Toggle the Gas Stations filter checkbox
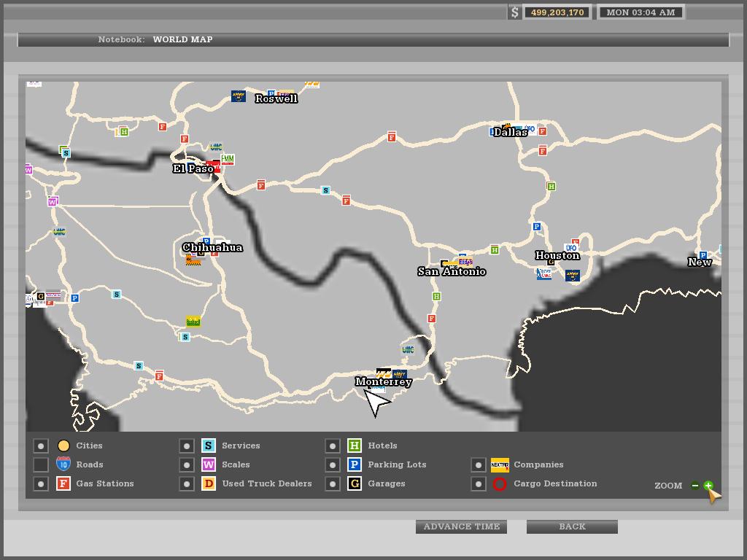The width and height of the screenshot is (747, 560). tap(41, 483)
